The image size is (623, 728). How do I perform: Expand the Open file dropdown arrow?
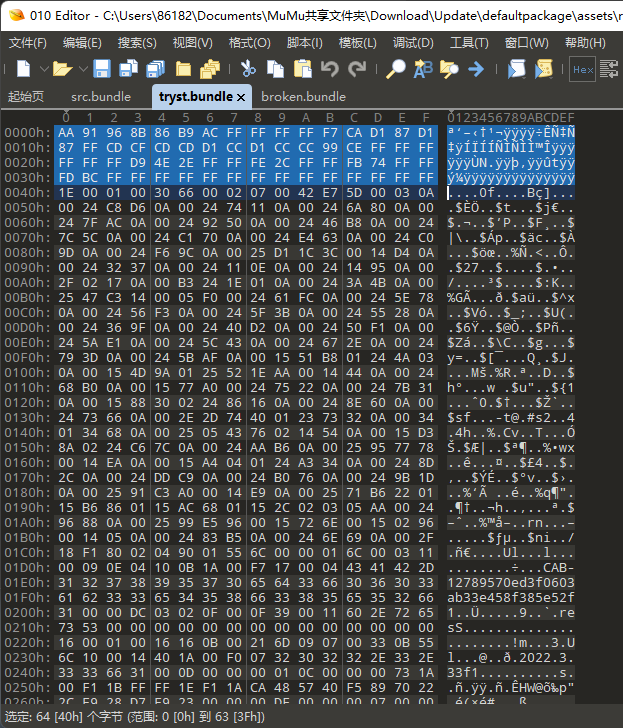tap(83, 69)
